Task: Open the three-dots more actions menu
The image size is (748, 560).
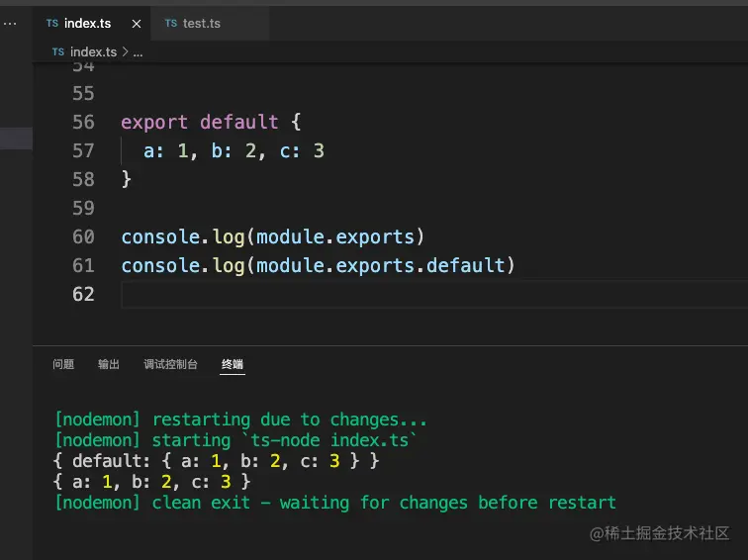Action: (x=10, y=24)
